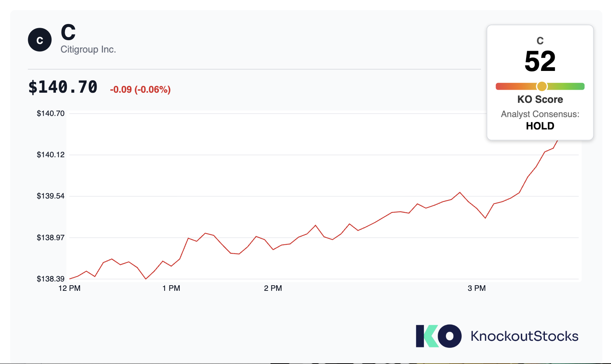Click the red end of score gradient bar

pyautogui.click(x=500, y=86)
